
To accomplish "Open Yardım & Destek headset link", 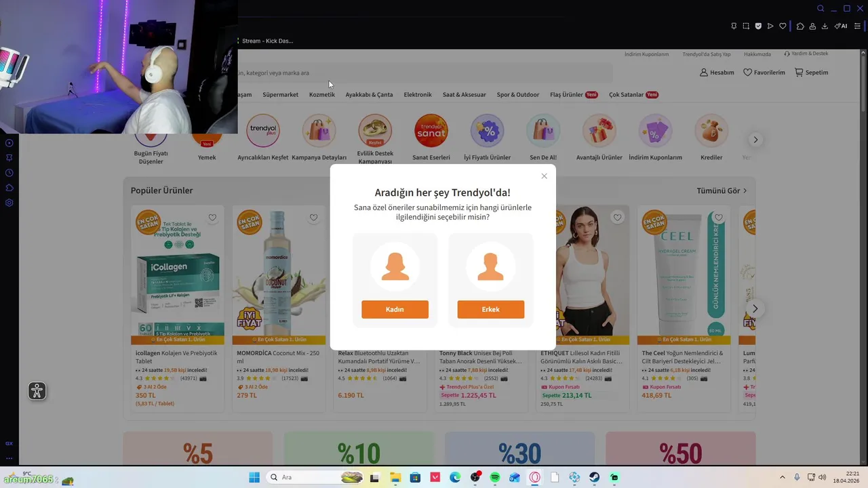I will tap(806, 54).
